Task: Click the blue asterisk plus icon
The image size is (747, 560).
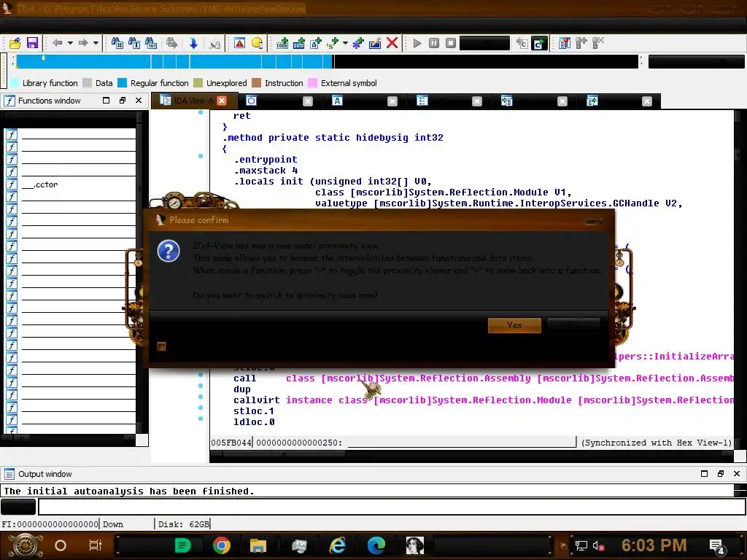Action: (357, 43)
